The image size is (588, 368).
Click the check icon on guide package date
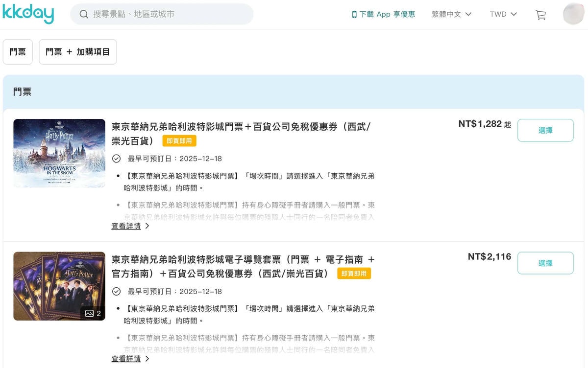click(116, 292)
